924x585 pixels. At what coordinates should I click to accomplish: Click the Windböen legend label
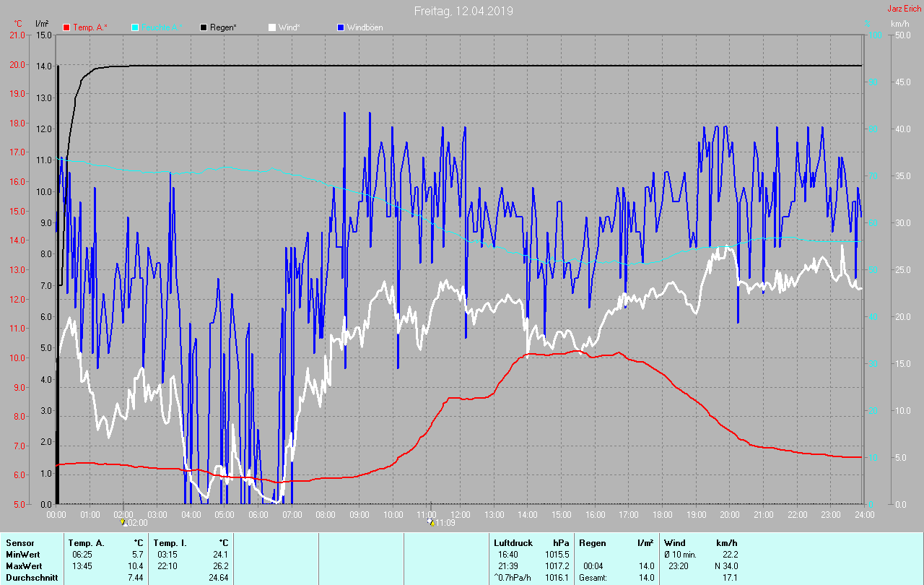click(x=365, y=27)
